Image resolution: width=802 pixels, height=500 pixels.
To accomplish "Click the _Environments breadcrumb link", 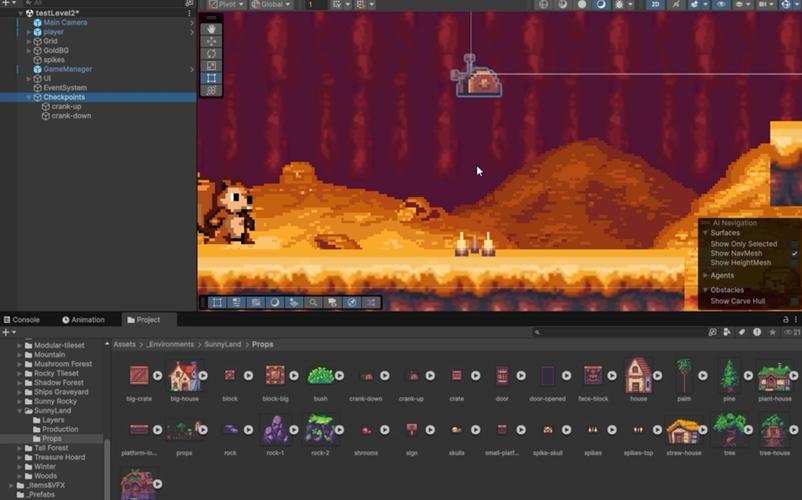I will [170, 344].
